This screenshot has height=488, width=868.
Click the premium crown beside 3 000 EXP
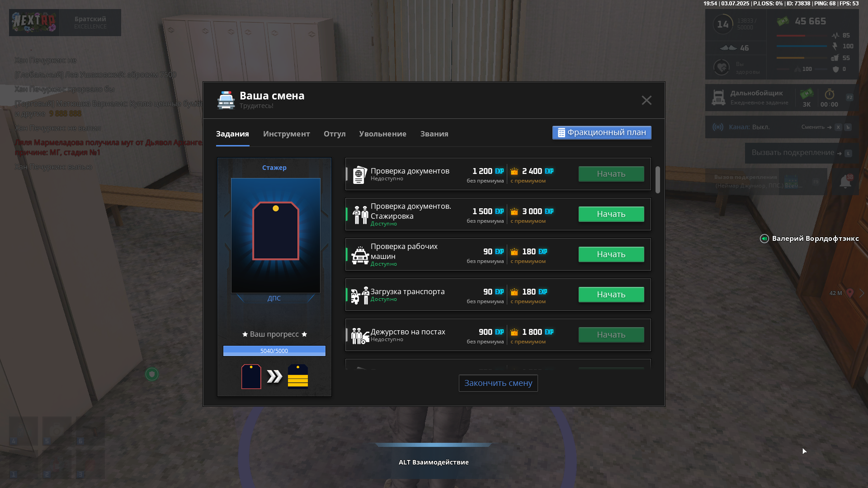[514, 211]
